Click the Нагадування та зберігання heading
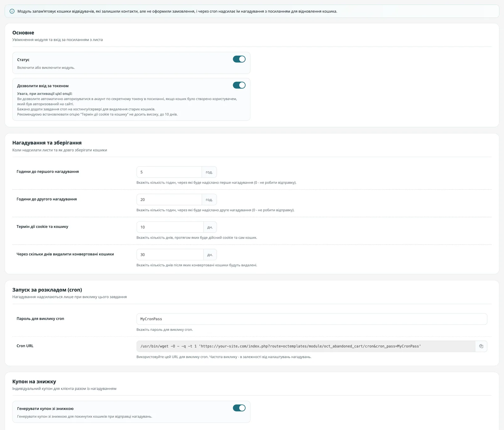Viewport: 504px width, 430px height. 47,143
